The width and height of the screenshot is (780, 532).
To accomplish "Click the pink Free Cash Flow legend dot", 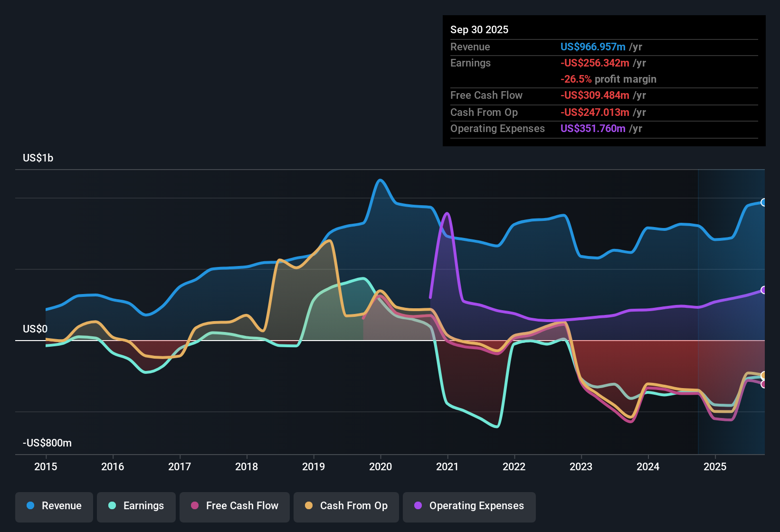I will (x=194, y=506).
